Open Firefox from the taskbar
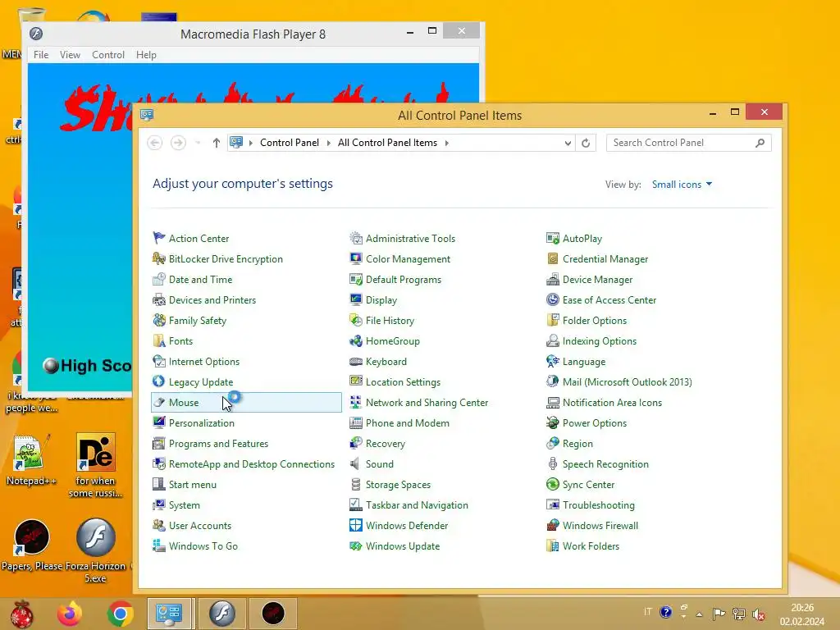This screenshot has width=840, height=630. (71, 614)
